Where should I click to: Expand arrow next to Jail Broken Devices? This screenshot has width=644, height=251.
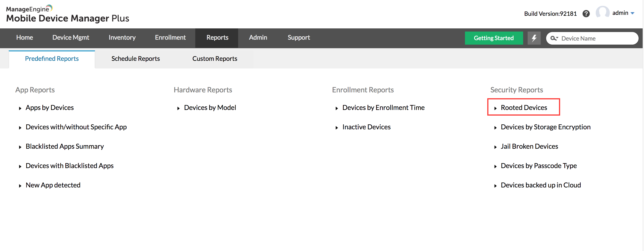pos(495,147)
